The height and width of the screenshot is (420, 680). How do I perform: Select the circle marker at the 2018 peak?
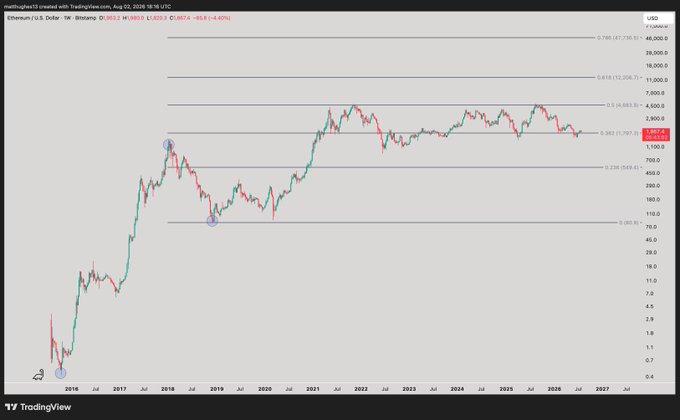(x=169, y=145)
